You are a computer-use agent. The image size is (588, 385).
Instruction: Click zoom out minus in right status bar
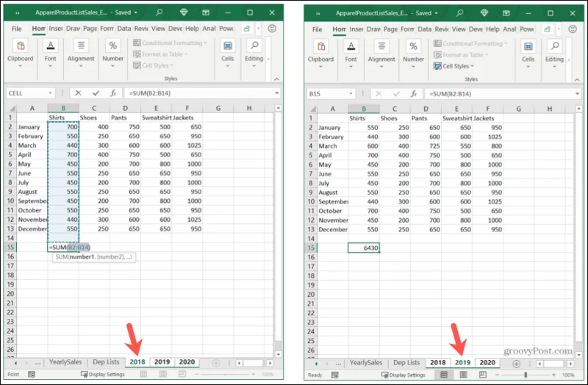tap(497, 375)
